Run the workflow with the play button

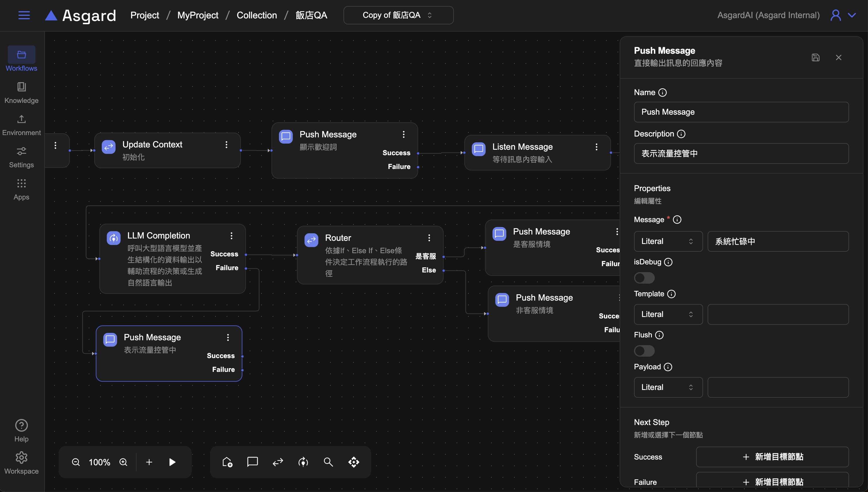[x=172, y=462]
